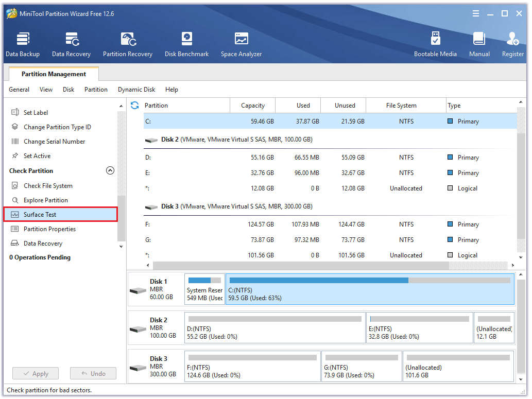Screen dimensions: 532x399
Task: Click the Register icon
Action: point(512,39)
